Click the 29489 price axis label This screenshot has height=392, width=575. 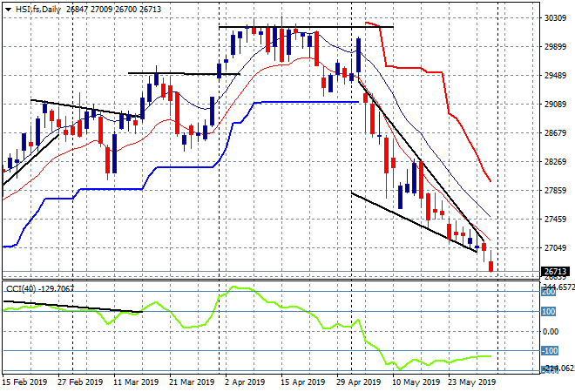coord(555,76)
